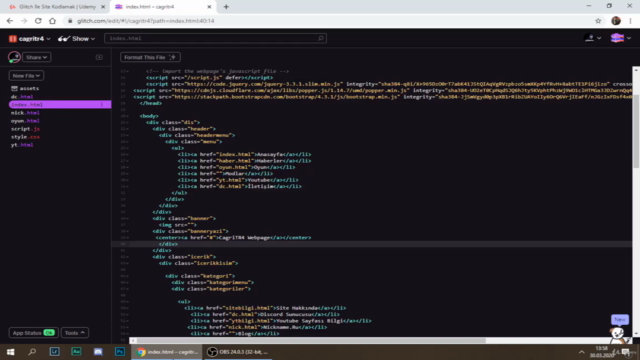Select index.html in the file list
The height and width of the screenshot is (360, 640).
pyautogui.click(x=60, y=104)
